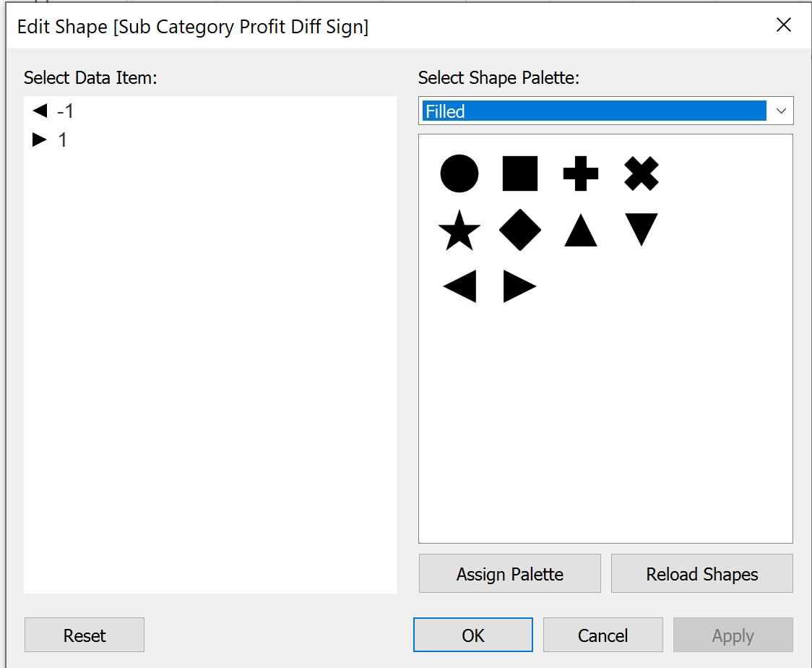This screenshot has height=668, width=812.
Task: Select data item 1
Action: [62, 140]
